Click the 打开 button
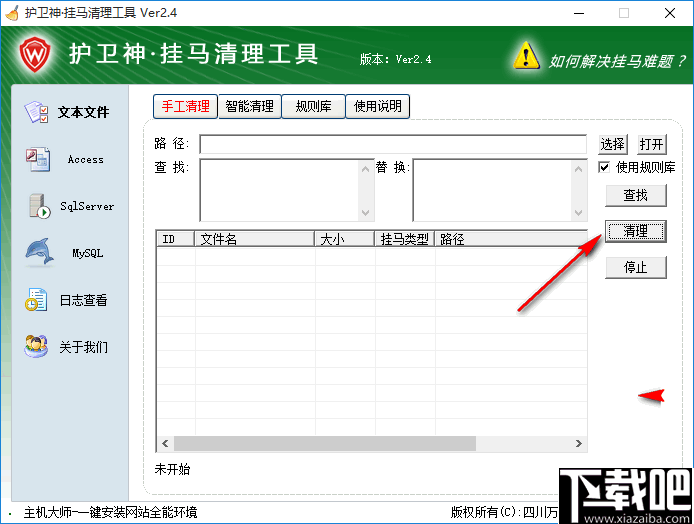The image size is (694, 524). pos(652,144)
